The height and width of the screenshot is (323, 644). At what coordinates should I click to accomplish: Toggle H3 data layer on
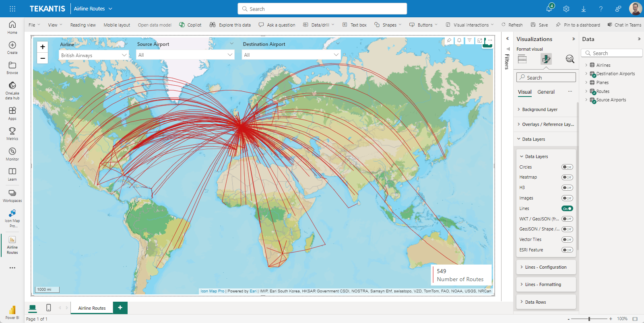(x=567, y=188)
